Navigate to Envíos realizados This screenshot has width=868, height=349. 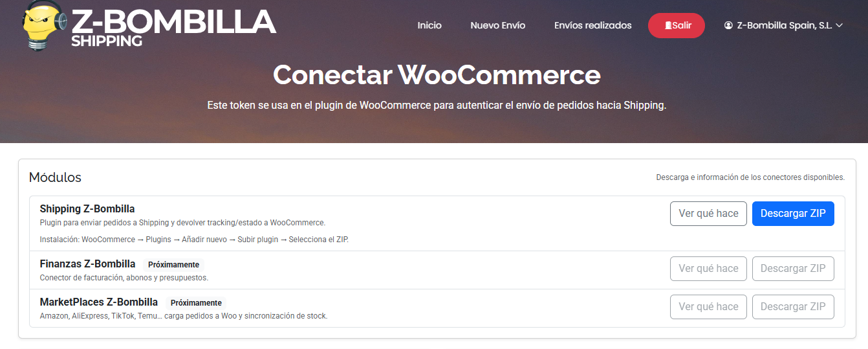(592, 26)
